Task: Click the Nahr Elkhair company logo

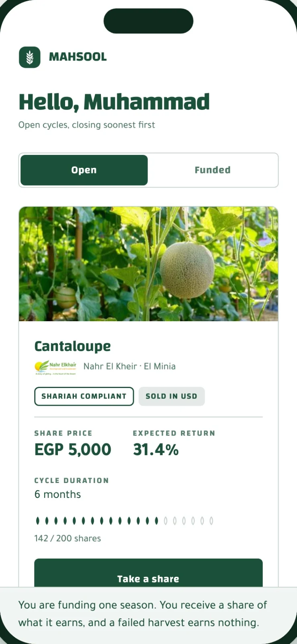Action: click(55, 367)
